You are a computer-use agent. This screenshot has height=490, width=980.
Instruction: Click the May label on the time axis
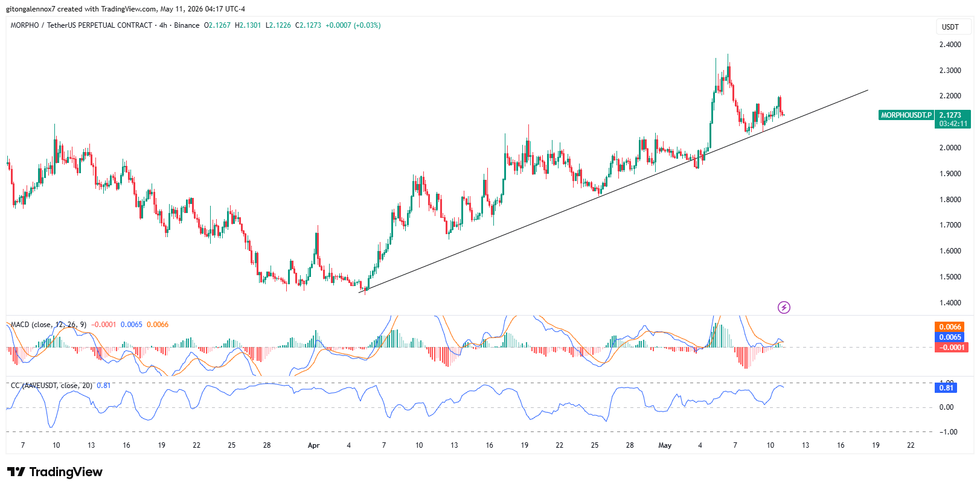point(665,445)
